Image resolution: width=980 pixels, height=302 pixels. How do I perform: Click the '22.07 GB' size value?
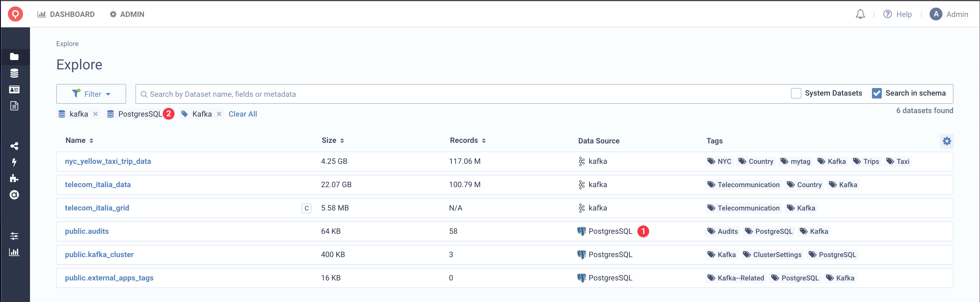click(x=336, y=184)
